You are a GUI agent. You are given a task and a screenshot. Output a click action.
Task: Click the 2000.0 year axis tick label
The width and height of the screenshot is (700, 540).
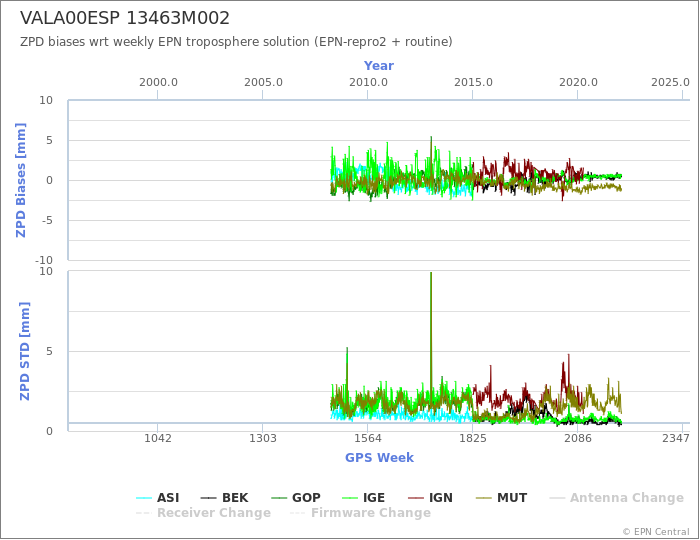[x=158, y=83]
